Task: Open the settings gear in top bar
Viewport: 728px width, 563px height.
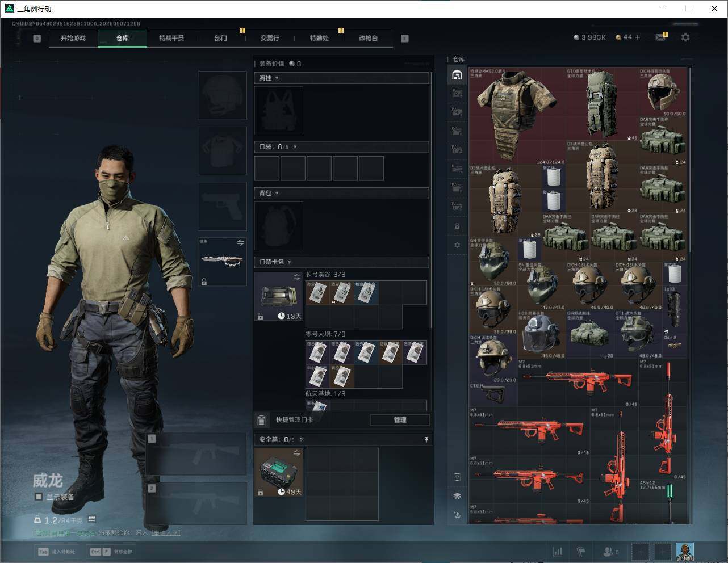Action: [x=685, y=37]
